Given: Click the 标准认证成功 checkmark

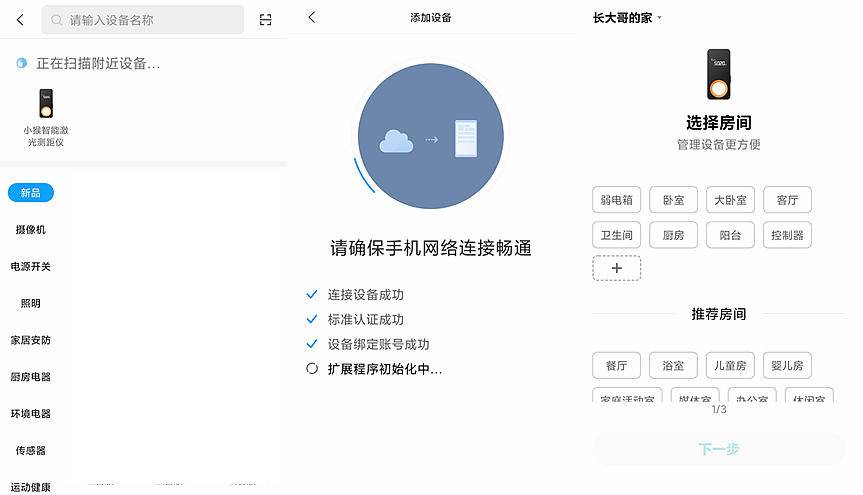Looking at the screenshot, I should pyautogui.click(x=312, y=319).
